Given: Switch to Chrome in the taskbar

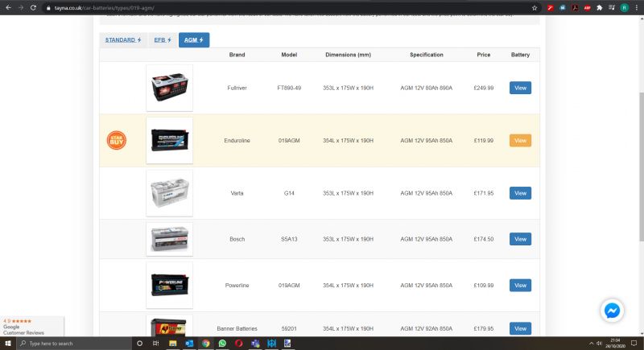Looking at the screenshot, I should click(x=206, y=344).
